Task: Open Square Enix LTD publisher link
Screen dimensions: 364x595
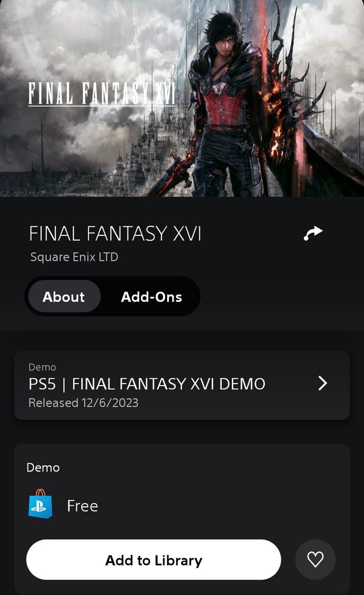Action: click(74, 257)
